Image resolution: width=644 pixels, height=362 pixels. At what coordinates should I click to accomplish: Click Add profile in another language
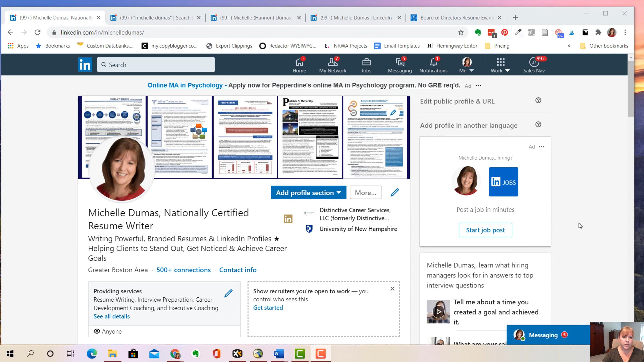pyautogui.click(x=469, y=125)
